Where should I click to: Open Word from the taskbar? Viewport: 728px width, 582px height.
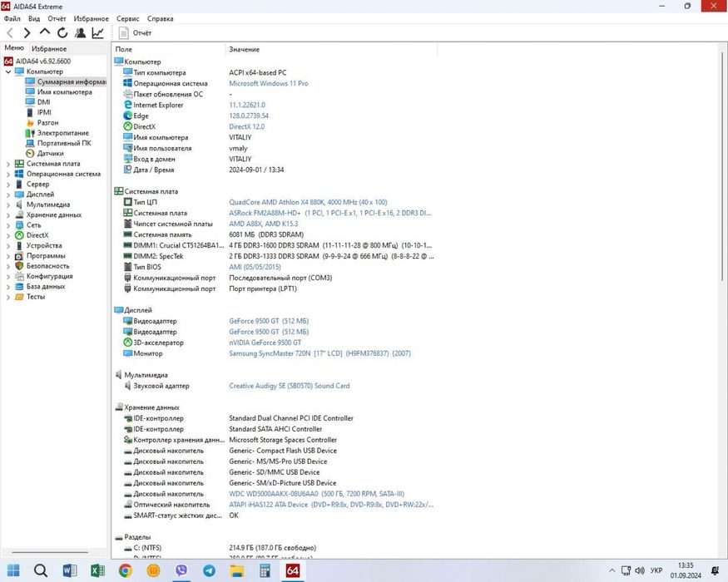click(69, 570)
